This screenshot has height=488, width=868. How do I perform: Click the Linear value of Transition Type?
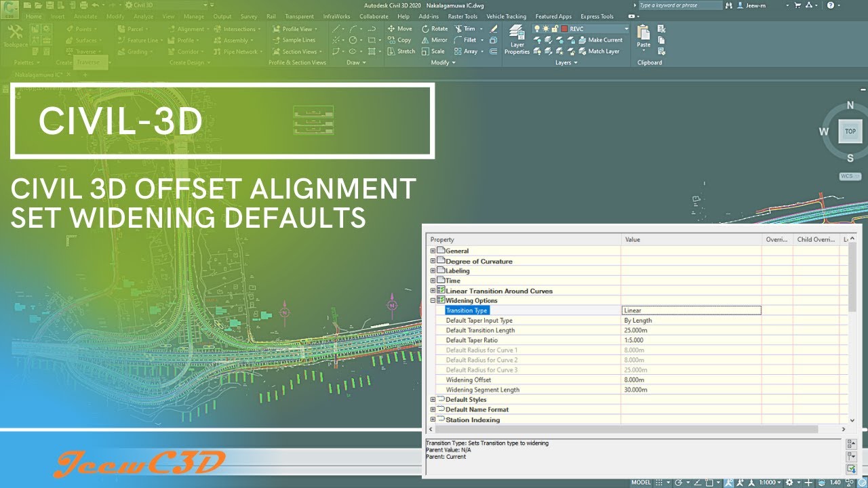click(692, 310)
